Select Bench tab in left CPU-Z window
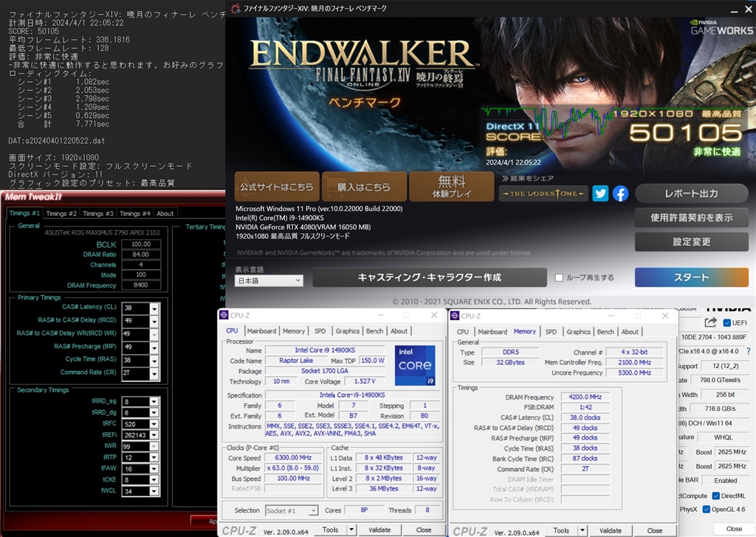Image resolution: width=756 pixels, height=537 pixels. pyautogui.click(x=374, y=331)
